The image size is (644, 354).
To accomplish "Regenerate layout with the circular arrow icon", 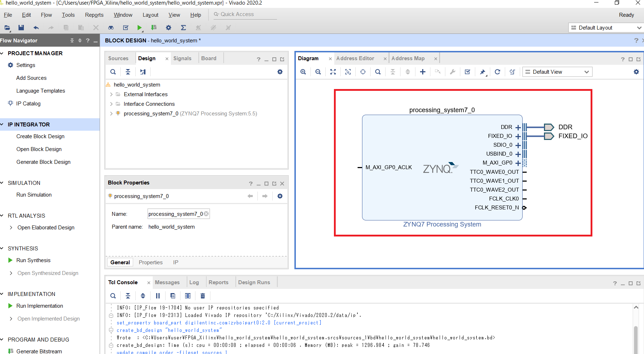I will tap(497, 72).
